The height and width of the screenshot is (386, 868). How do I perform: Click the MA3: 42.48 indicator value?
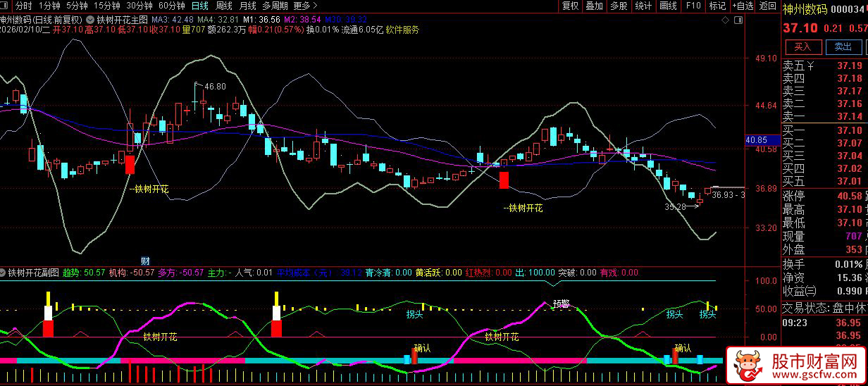tap(172, 20)
